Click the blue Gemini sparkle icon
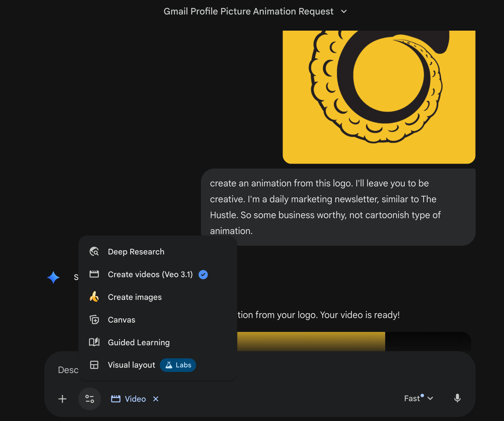 pyautogui.click(x=53, y=277)
